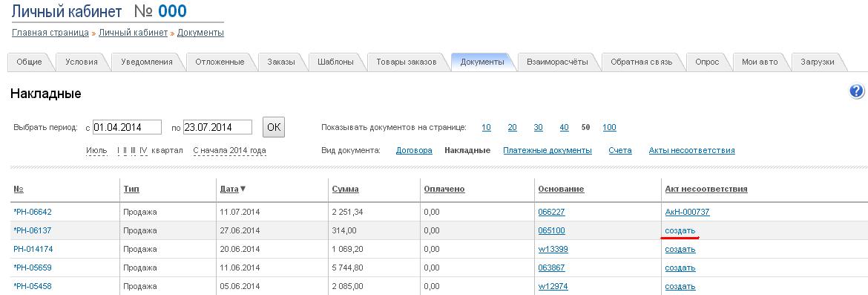
Task: Click the selected Накладные document type
Action: coord(468,150)
